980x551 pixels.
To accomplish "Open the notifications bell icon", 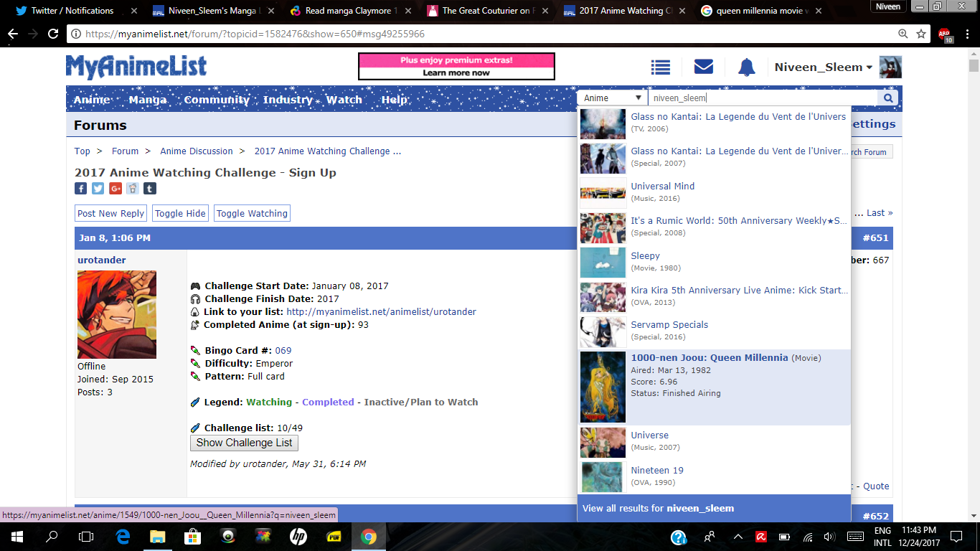I will pos(746,67).
